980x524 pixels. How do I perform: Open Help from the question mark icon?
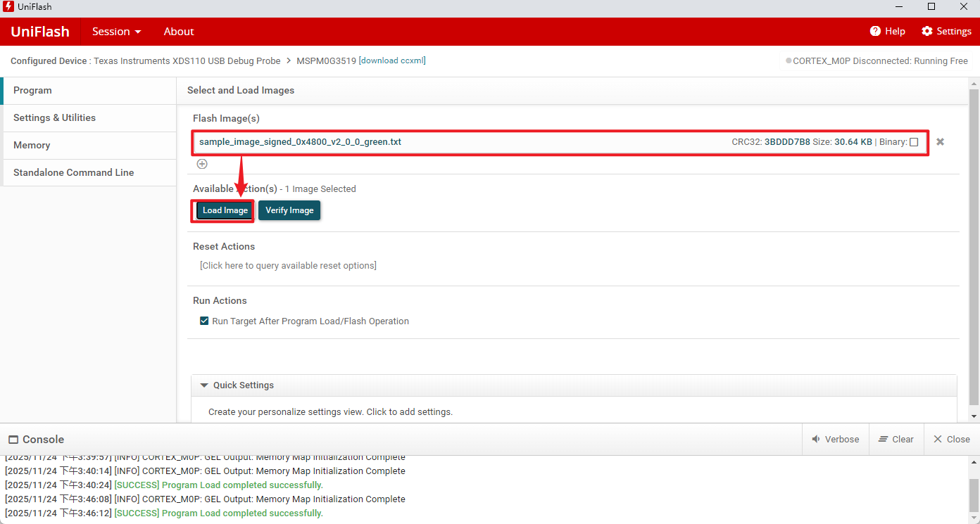point(875,31)
